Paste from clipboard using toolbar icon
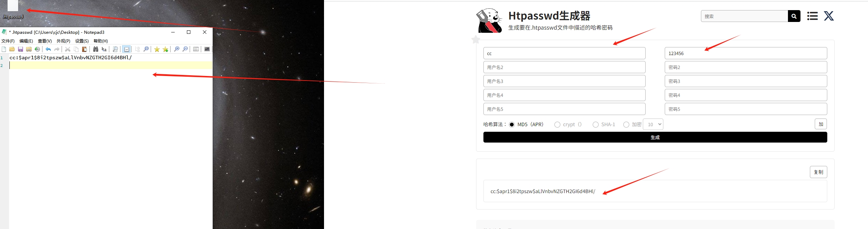 [x=85, y=49]
